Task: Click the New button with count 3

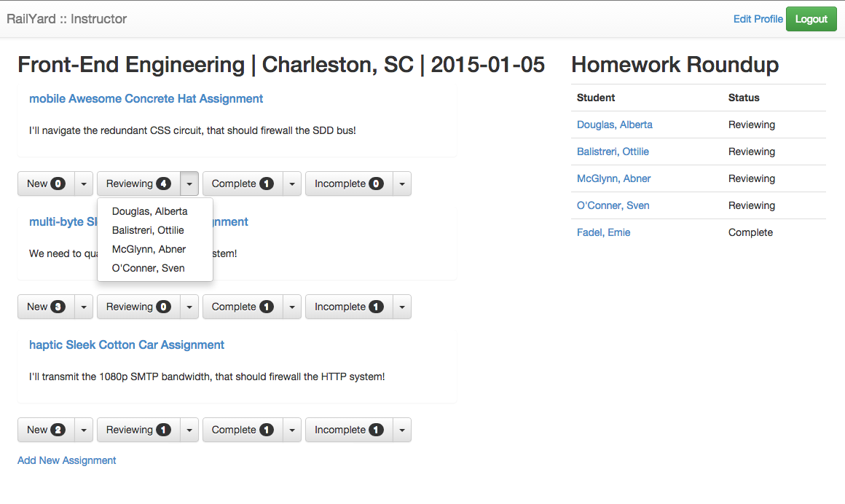Action: pyautogui.click(x=46, y=307)
